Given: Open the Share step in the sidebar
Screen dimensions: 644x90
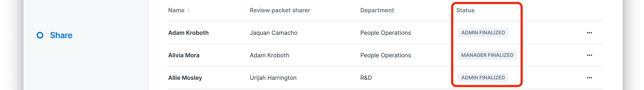Looking at the screenshot, I should [61, 35].
